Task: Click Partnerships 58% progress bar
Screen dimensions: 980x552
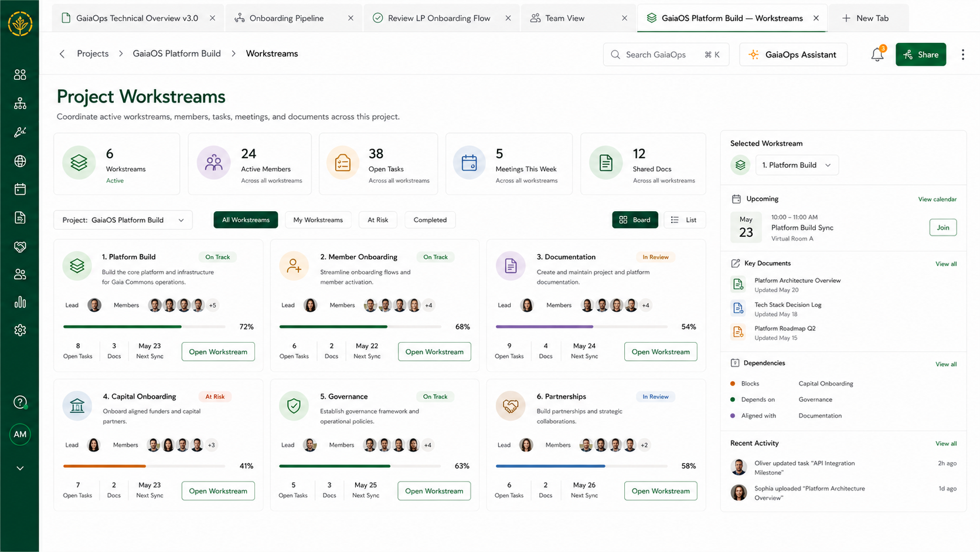Action: click(581, 466)
